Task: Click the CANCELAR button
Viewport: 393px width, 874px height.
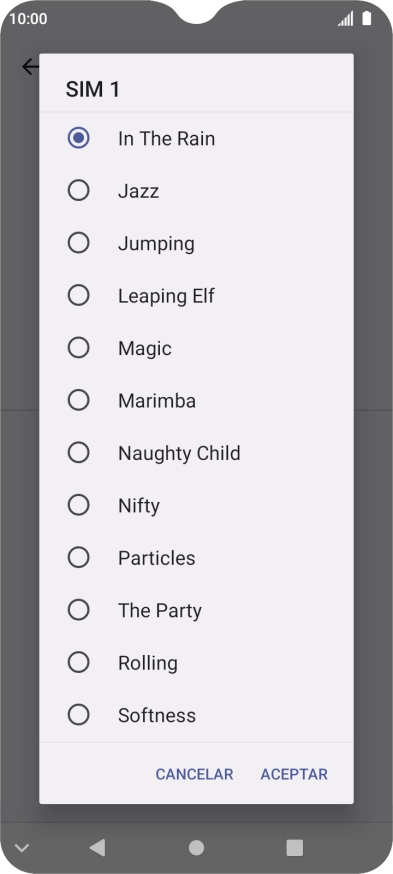Action: click(x=194, y=774)
